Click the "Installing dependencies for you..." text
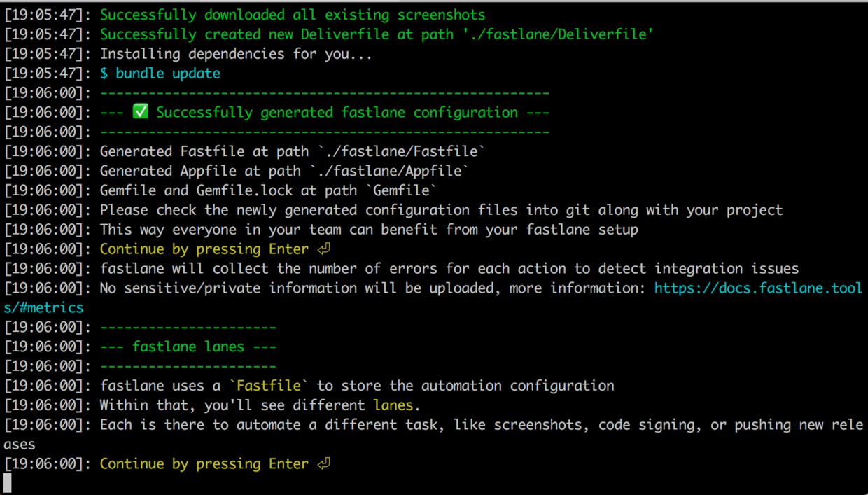This screenshot has height=495, width=868. point(236,54)
